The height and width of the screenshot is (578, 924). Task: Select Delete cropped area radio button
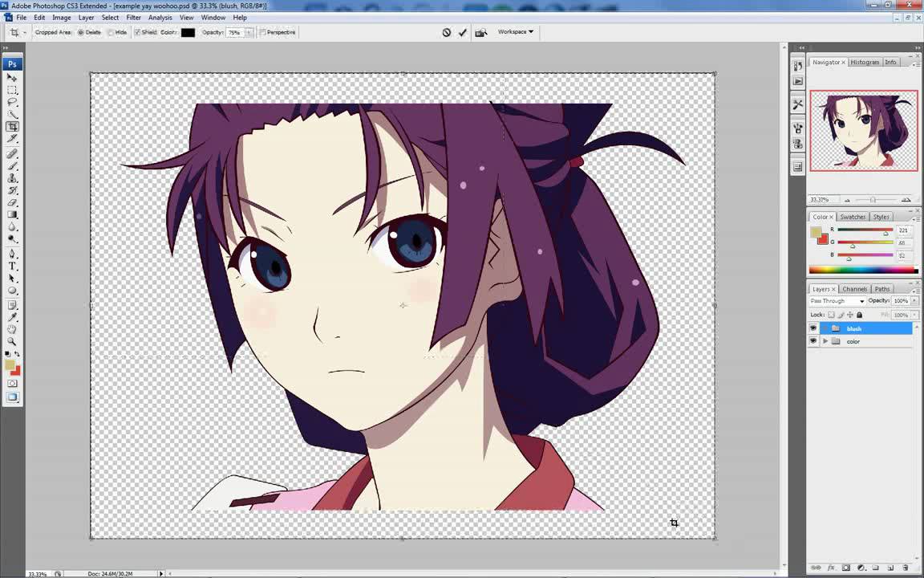pos(81,32)
